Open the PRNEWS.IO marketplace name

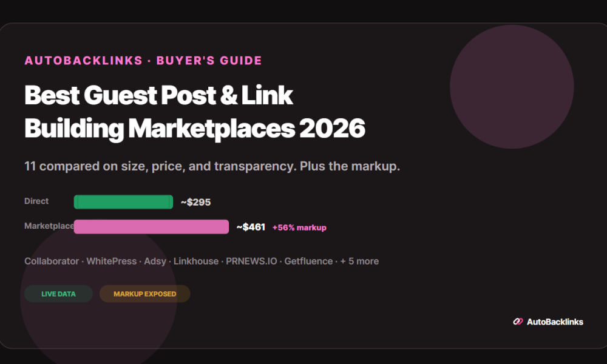[252, 261]
